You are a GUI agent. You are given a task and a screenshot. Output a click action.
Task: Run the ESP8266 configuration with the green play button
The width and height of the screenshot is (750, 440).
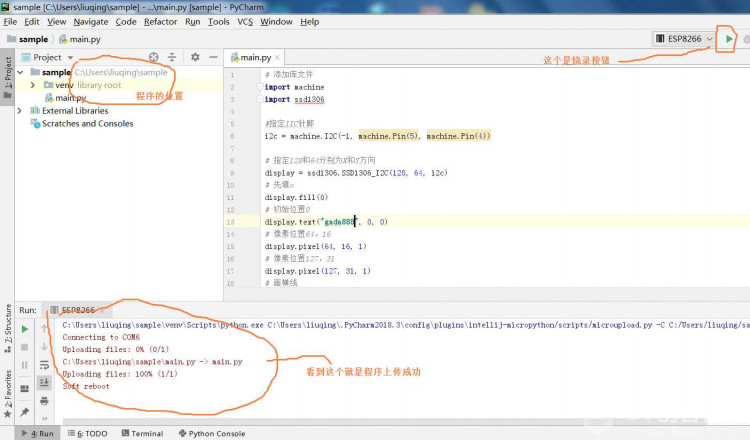[x=728, y=39]
